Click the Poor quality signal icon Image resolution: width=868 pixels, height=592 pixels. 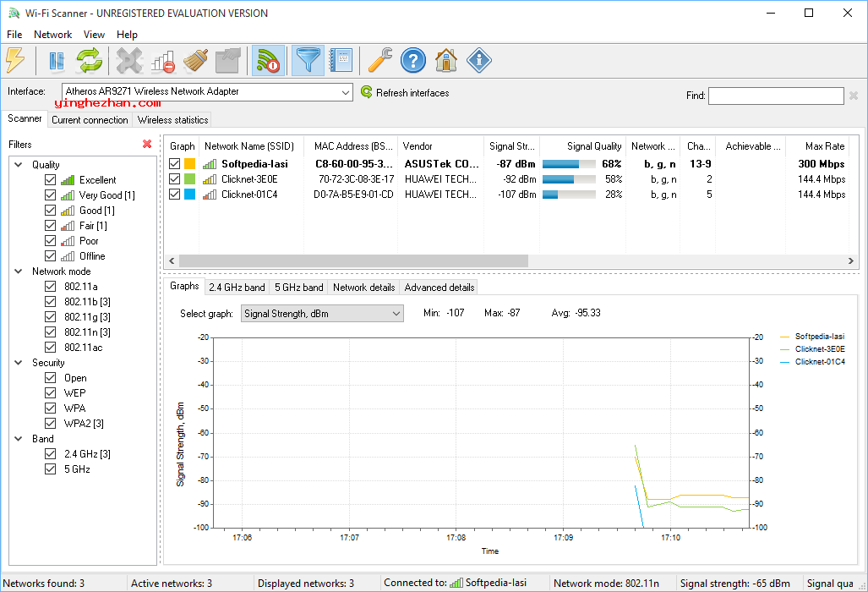click(68, 241)
